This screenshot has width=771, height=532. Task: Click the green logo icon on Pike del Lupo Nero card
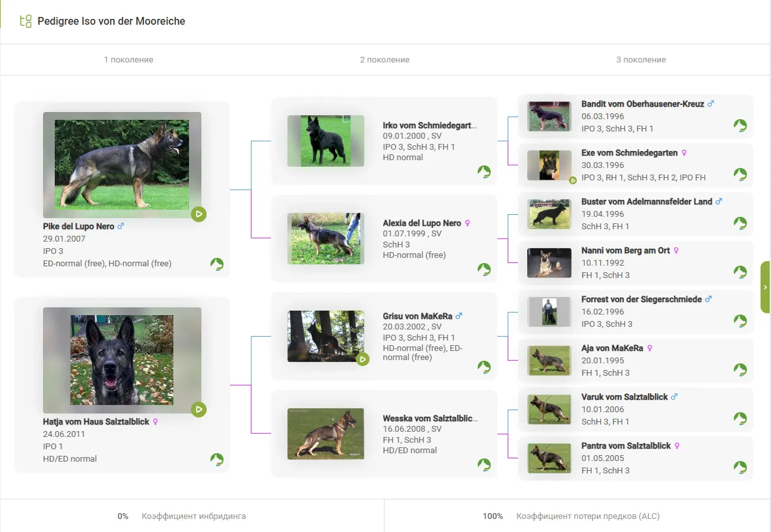[217, 264]
